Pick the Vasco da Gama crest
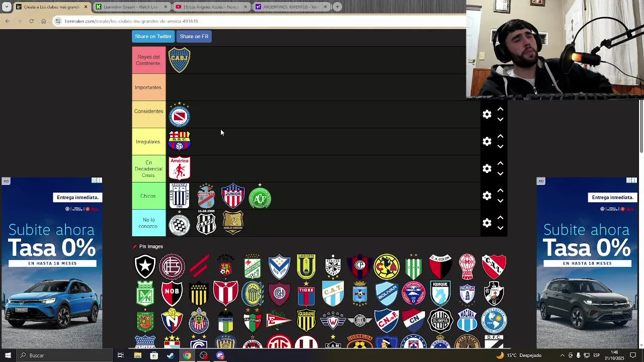The width and height of the screenshot is (644, 362). pyautogui.click(x=494, y=294)
